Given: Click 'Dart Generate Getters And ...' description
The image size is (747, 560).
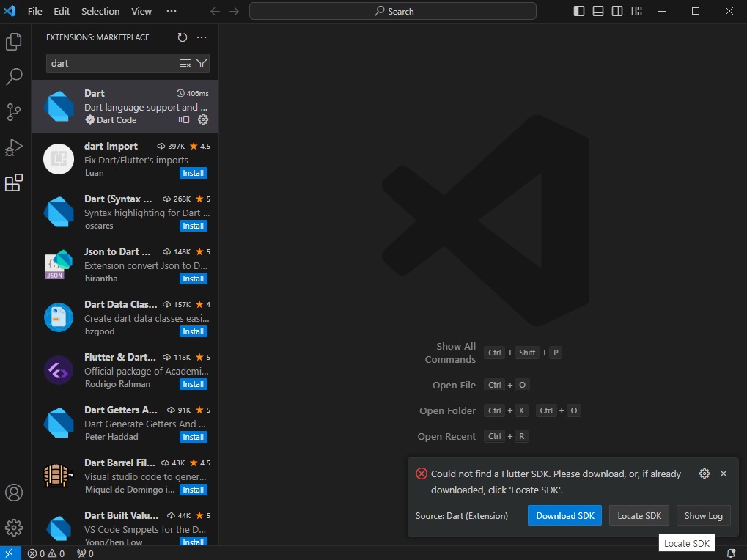Looking at the screenshot, I should (145, 424).
